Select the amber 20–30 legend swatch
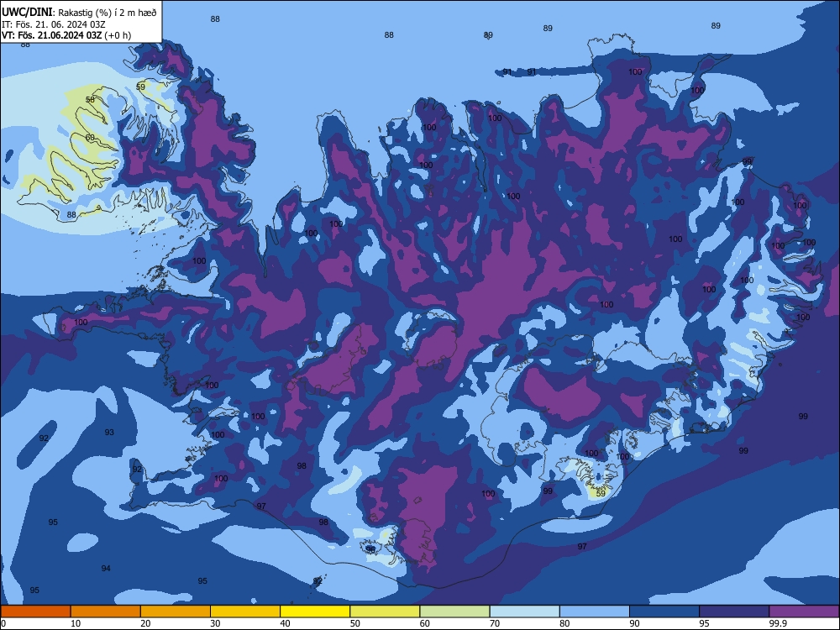 (176, 612)
